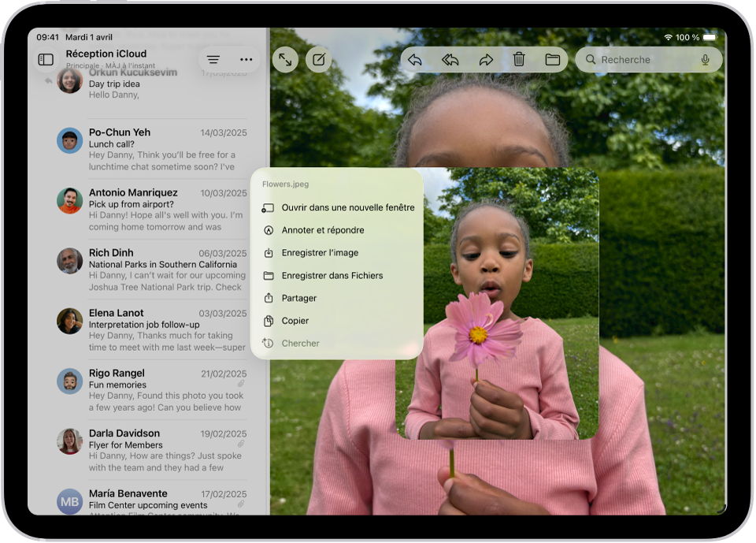Click Rich Dinh's avatar photo
The height and width of the screenshot is (543, 756).
70,261
